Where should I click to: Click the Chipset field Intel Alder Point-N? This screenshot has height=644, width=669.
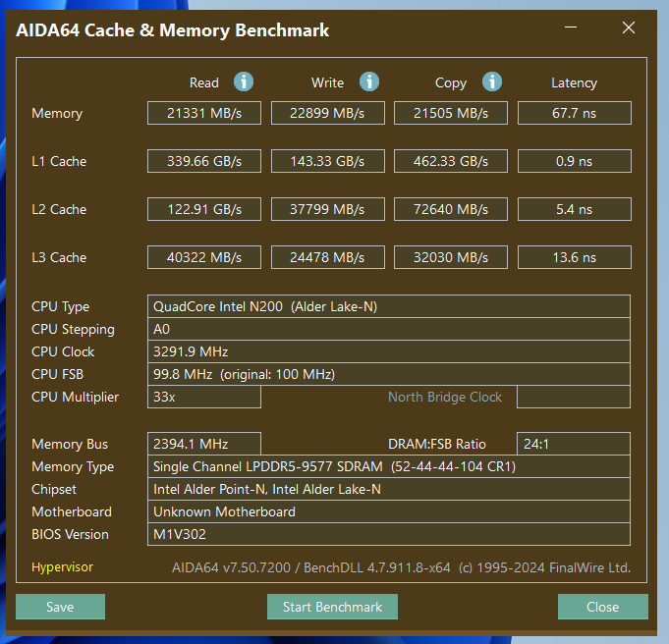[x=389, y=489]
